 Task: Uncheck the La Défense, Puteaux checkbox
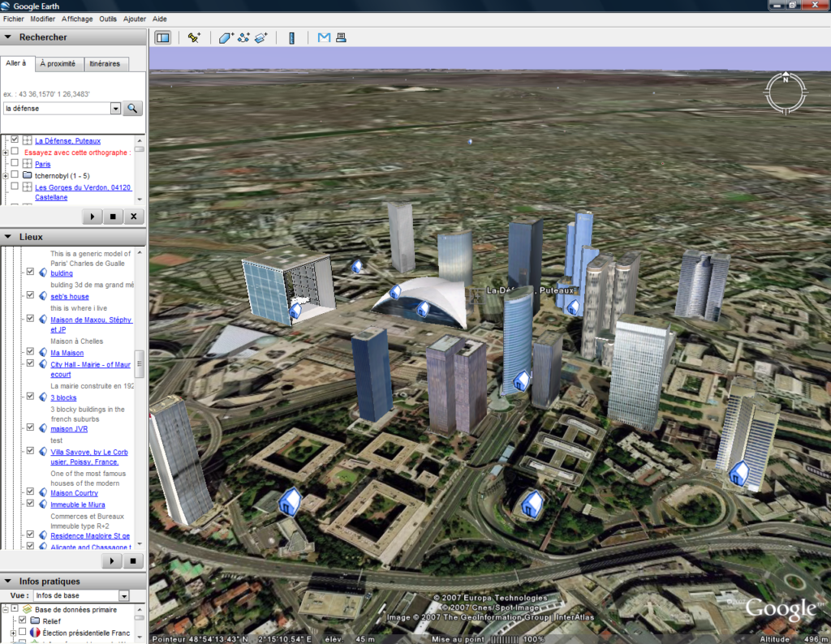(x=15, y=140)
